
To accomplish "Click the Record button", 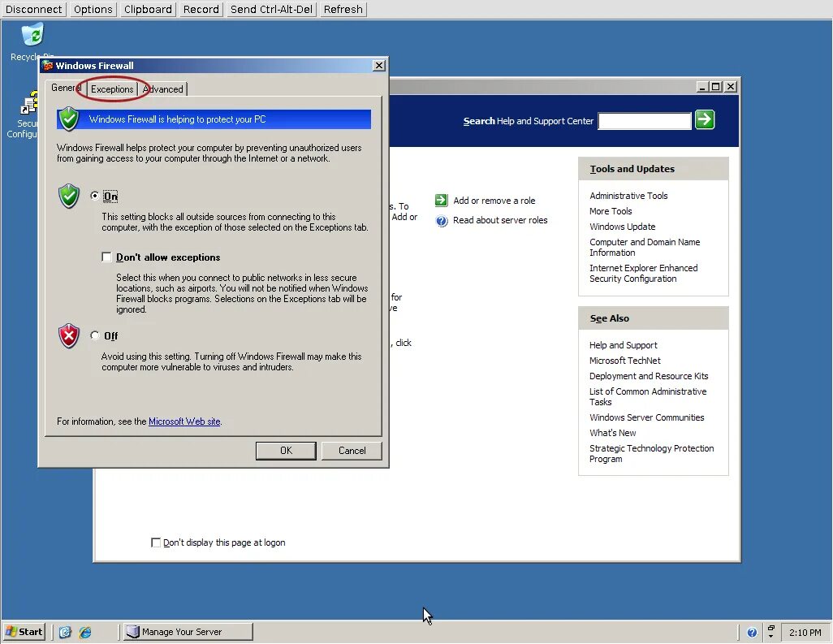I will pos(201,9).
